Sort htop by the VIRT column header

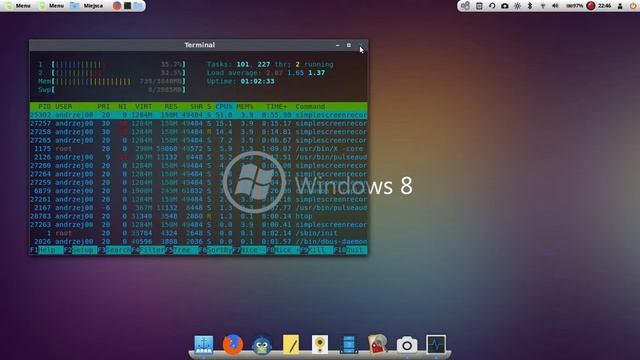[144, 107]
